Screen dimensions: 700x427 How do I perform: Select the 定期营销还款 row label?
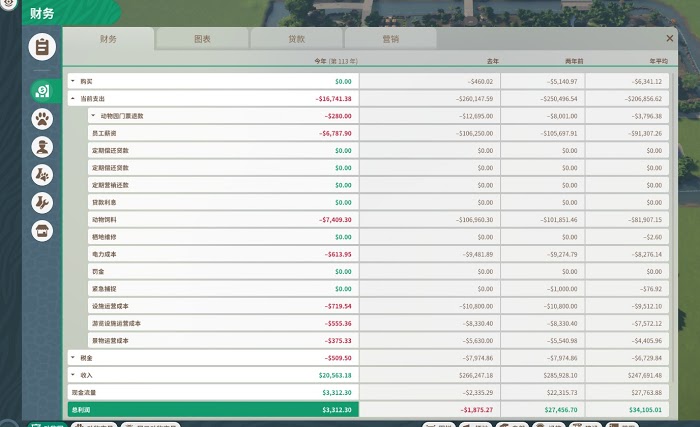[x=110, y=185]
